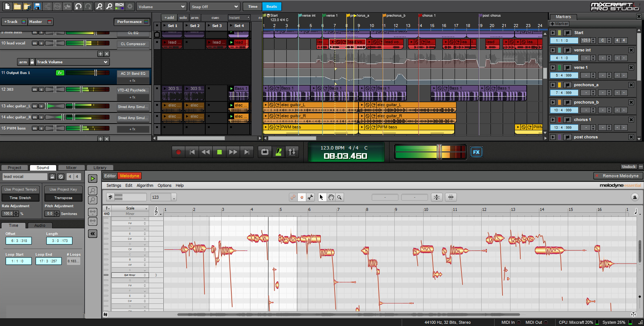The height and width of the screenshot is (326, 644).
Task: Open the master FX button
Action: click(x=476, y=152)
